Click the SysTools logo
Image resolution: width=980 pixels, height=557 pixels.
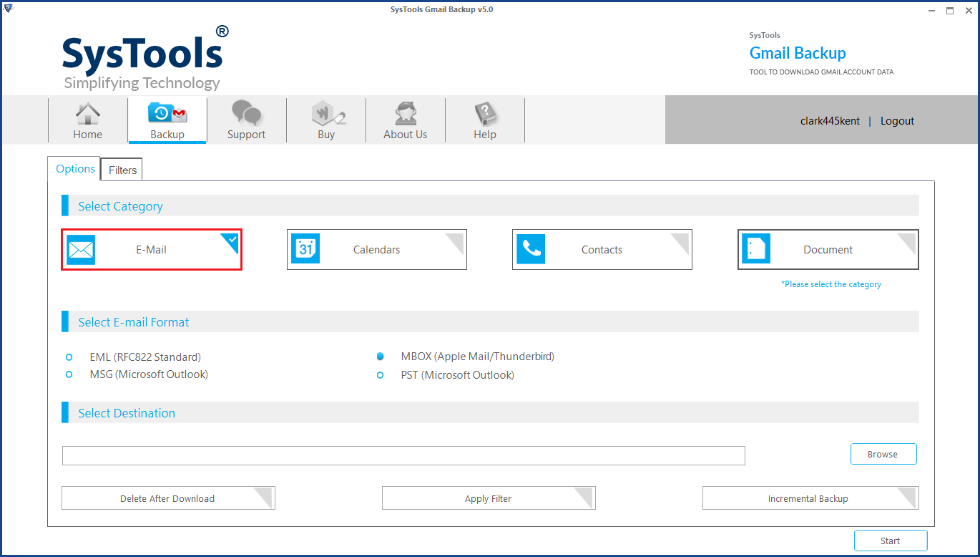[x=145, y=58]
